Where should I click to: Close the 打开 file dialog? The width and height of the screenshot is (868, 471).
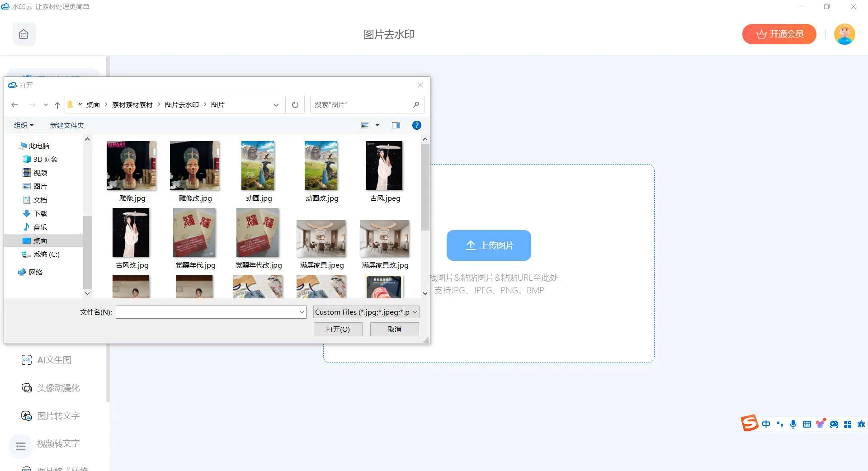pyautogui.click(x=420, y=85)
